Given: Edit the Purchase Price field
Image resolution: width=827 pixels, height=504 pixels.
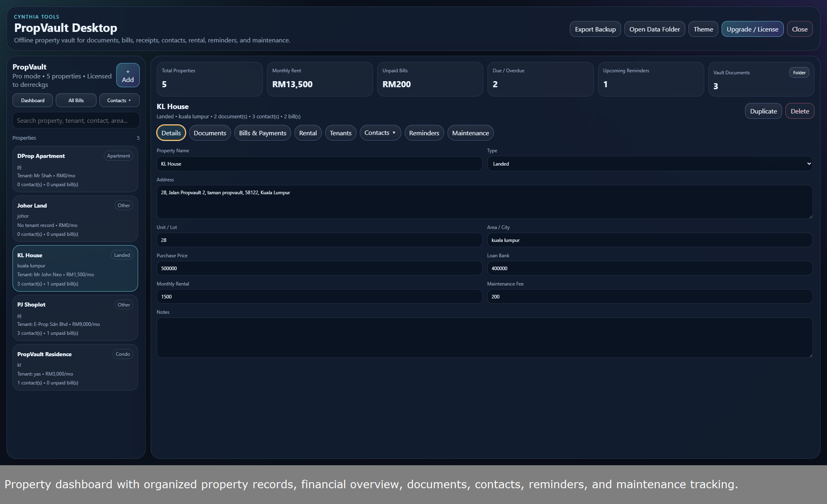Looking at the screenshot, I should [x=319, y=268].
